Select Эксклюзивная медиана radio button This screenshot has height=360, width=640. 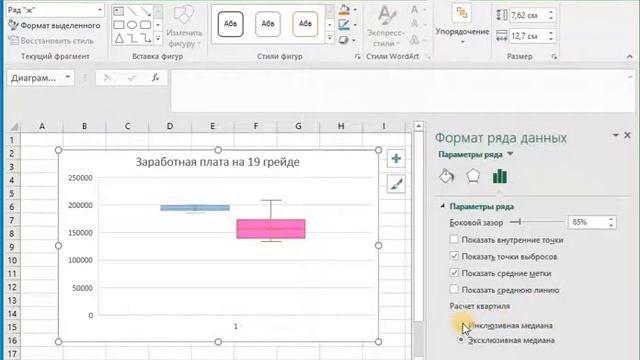(461, 340)
